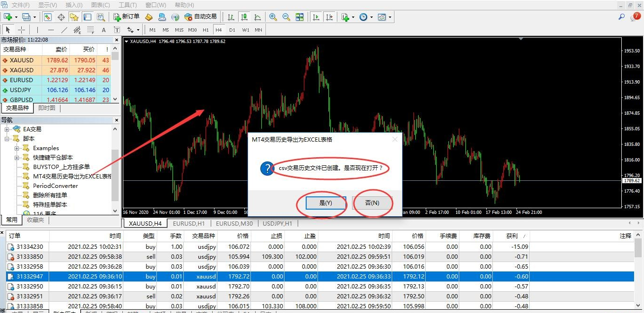Click 是(Y) to open the csv file

pyautogui.click(x=326, y=203)
